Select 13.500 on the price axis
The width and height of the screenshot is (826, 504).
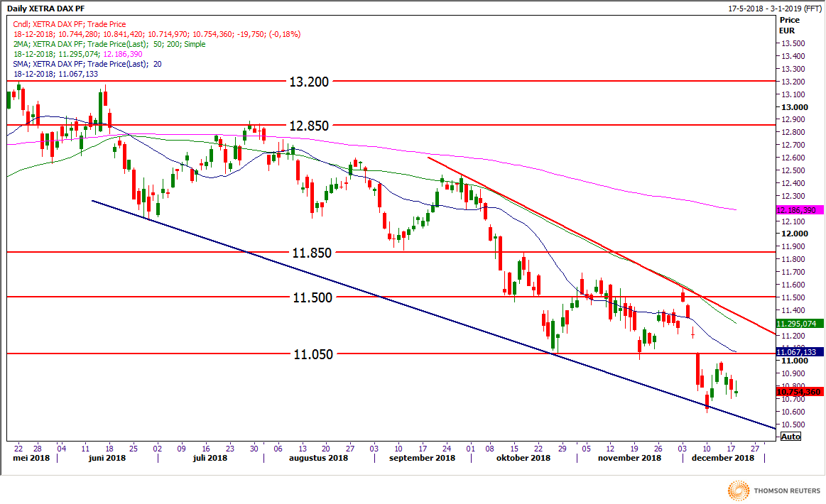[793, 44]
